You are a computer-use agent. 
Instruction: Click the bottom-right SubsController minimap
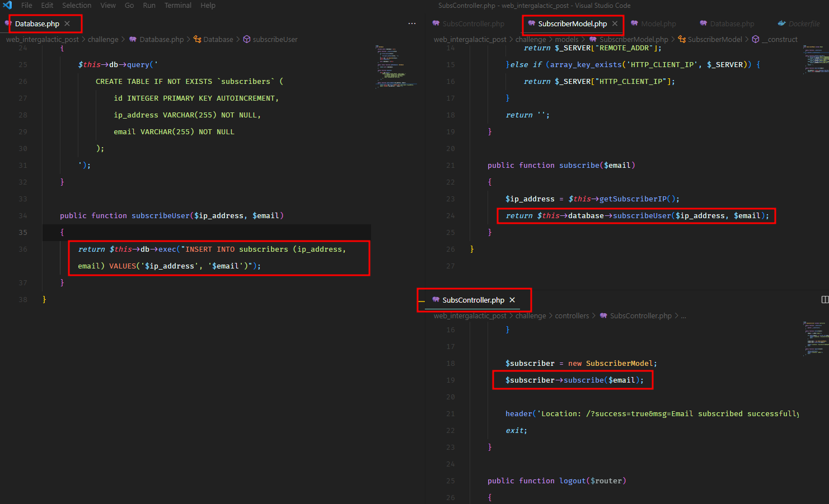coord(816,338)
